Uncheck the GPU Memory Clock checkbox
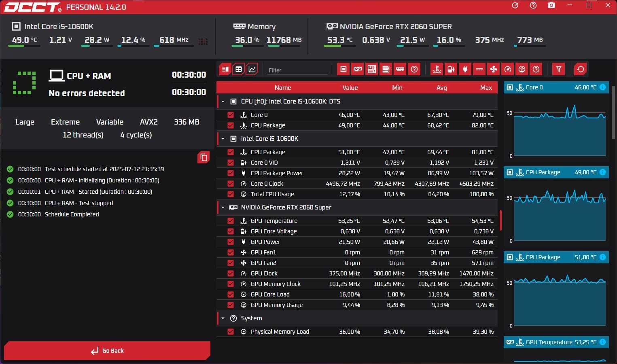 click(231, 284)
